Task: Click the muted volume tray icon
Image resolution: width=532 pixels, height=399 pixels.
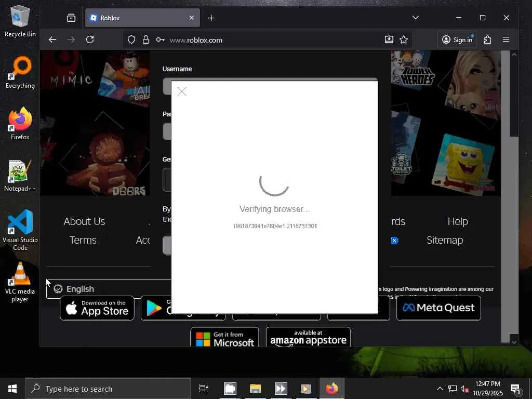Action: [465, 389]
